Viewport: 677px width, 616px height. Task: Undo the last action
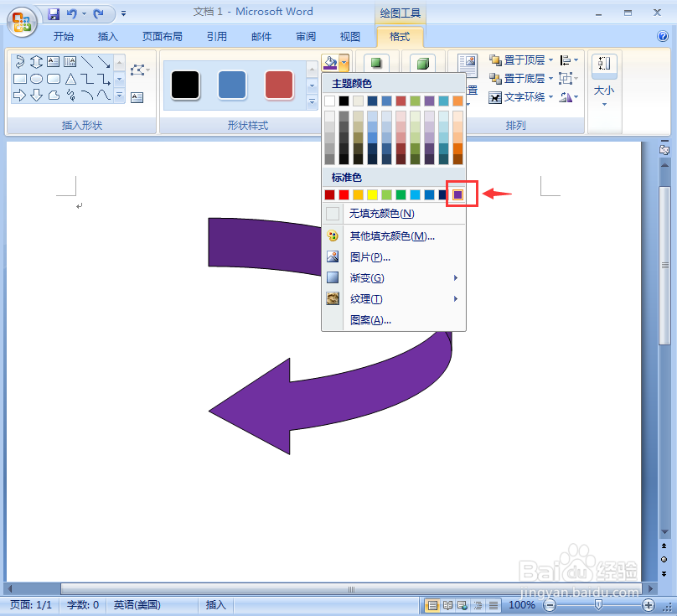point(72,14)
